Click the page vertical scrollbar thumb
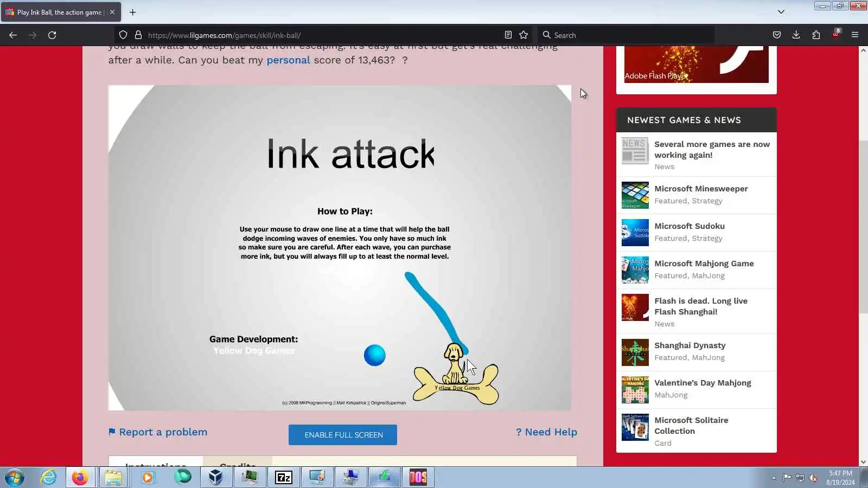This screenshot has height=488, width=868. [x=863, y=227]
